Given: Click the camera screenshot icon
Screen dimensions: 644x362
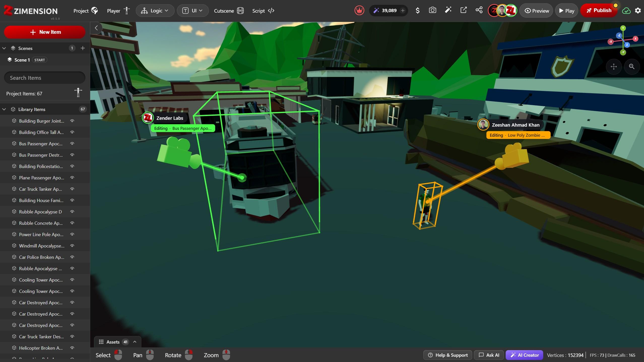Looking at the screenshot, I should pyautogui.click(x=432, y=10).
